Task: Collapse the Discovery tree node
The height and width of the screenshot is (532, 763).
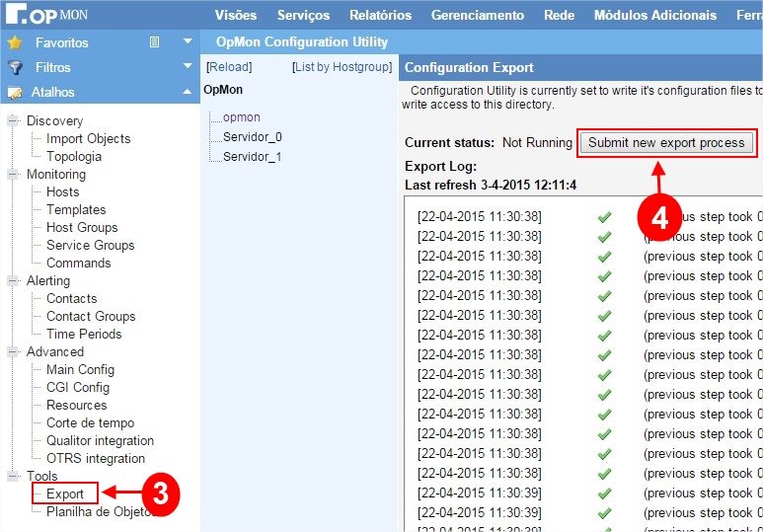Action: click(13, 121)
